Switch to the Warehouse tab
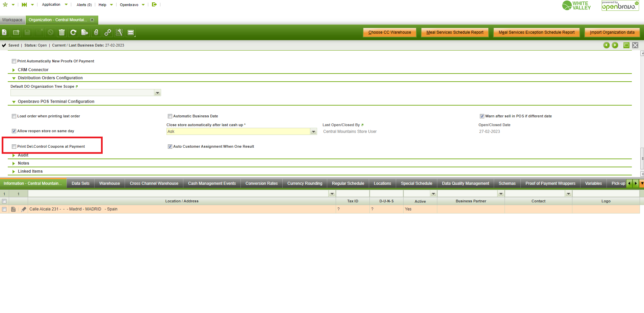This screenshot has width=644, height=313. point(109,183)
